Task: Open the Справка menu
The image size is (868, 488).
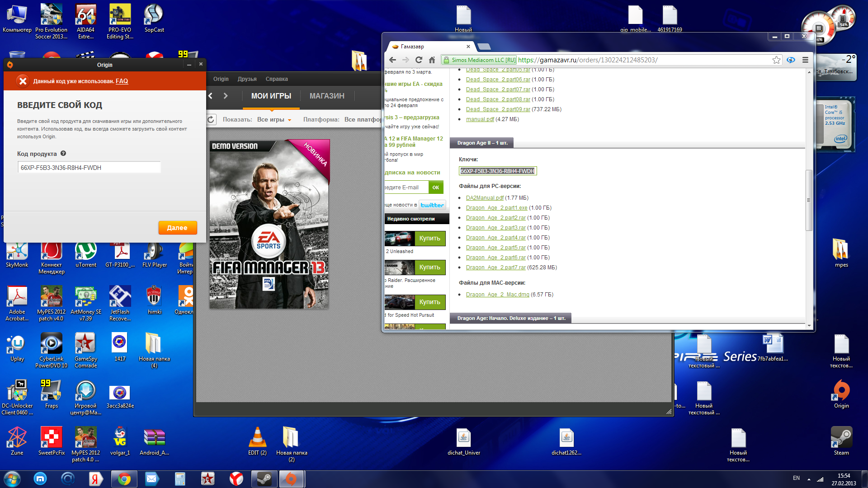Action: (x=277, y=79)
